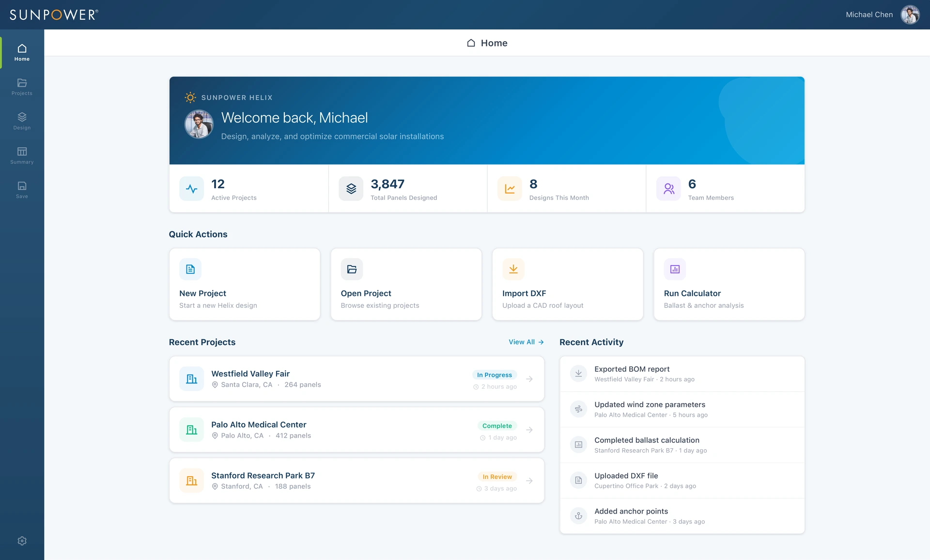Click the Uploaded DXF file icon
This screenshot has width=930, height=560.
click(x=578, y=481)
